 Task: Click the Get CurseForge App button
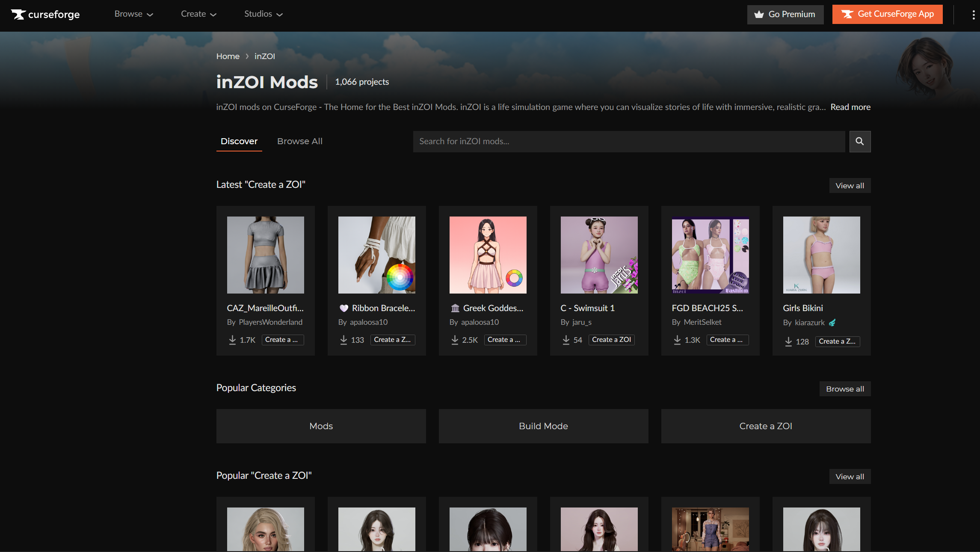(x=887, y=14)
